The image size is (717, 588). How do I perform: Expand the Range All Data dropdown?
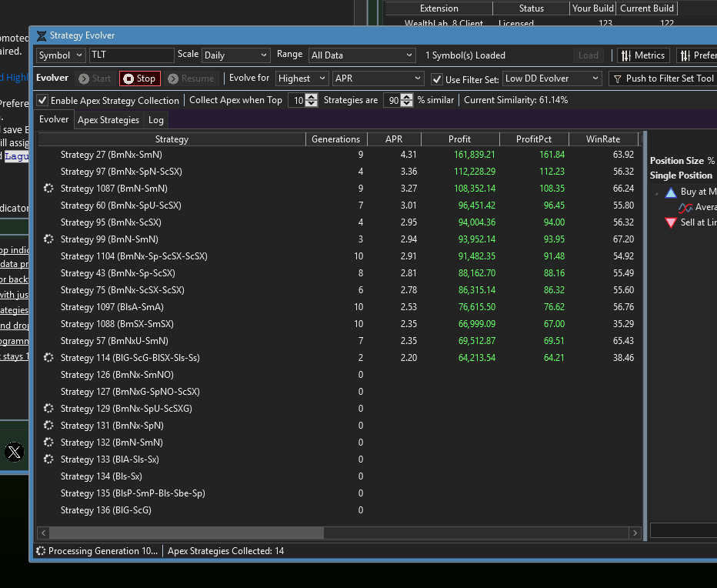[x=362, y=55]
